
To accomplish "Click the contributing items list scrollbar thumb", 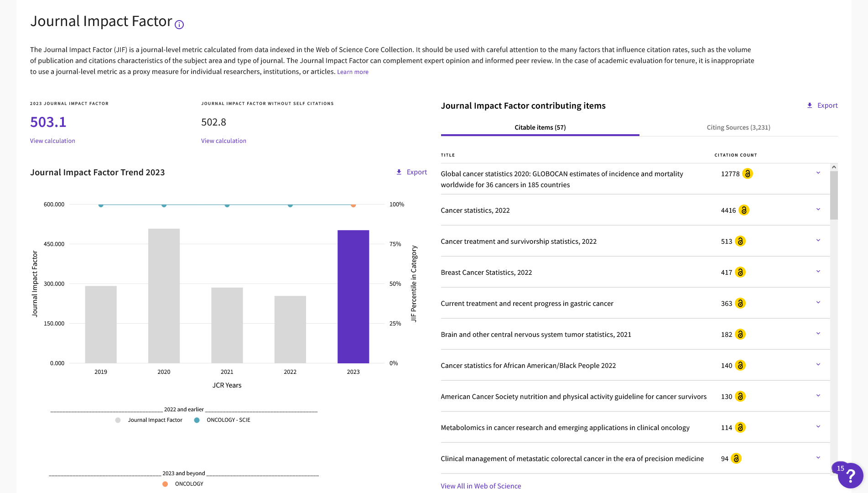I will pyautogui.click(x=834, y=195).
